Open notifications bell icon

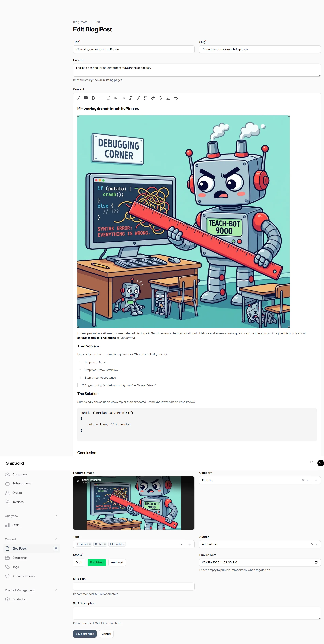point(311,463)
